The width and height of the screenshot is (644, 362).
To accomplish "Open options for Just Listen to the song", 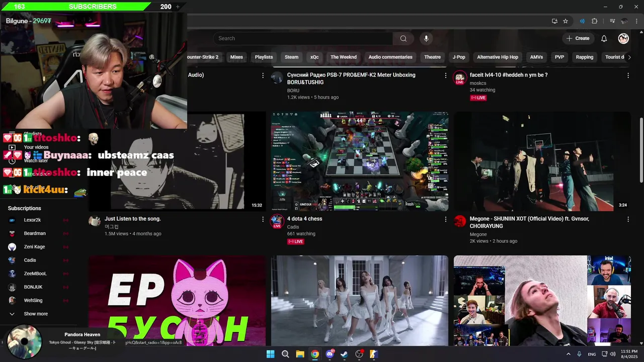I will coord(263,219).
